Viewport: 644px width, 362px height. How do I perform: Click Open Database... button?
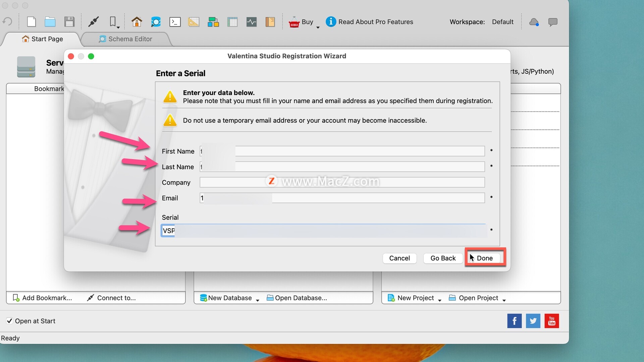[297, 298]
